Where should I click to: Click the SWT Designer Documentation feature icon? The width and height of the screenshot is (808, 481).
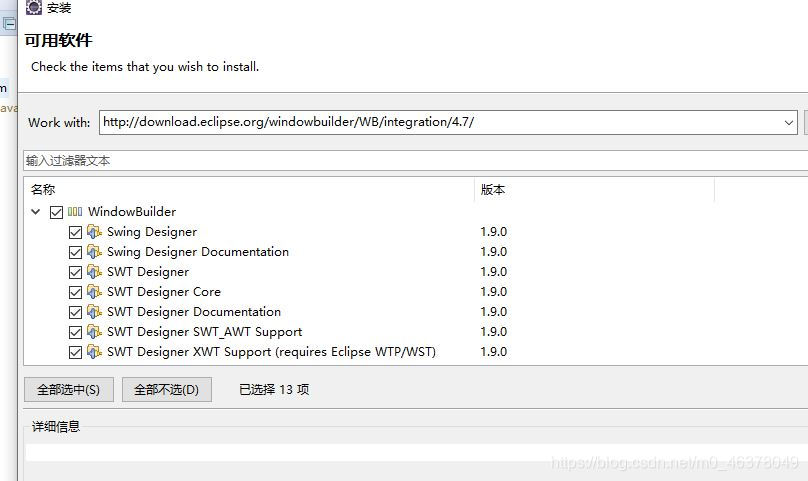point(94,312)
